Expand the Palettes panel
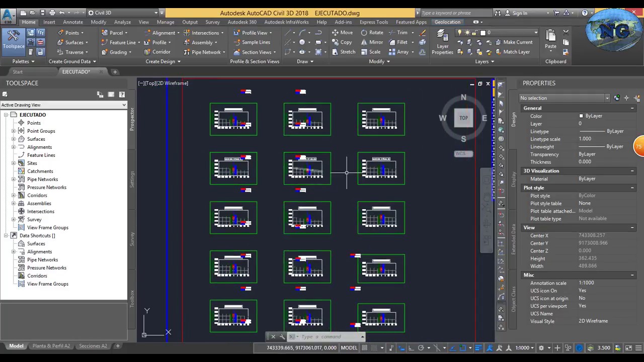The width and height of the screenshot is (644, 362). pyautogui.click(x=23, y=61)
